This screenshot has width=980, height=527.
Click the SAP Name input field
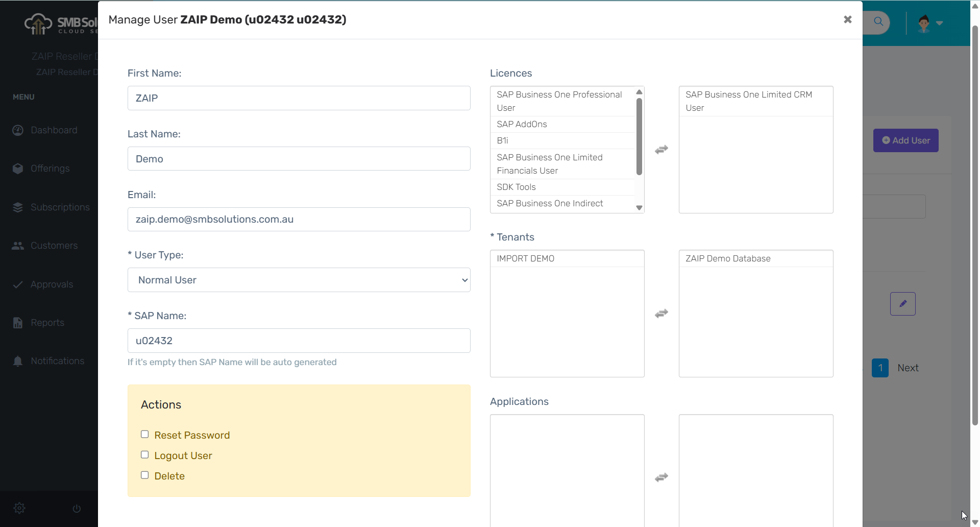299,341
